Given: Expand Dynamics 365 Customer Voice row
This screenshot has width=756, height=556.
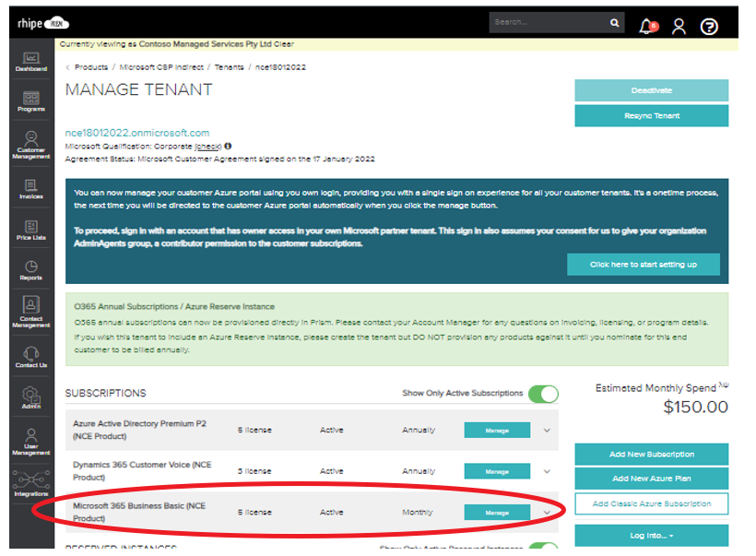Looking at the screenshot, I should [547, 471].
